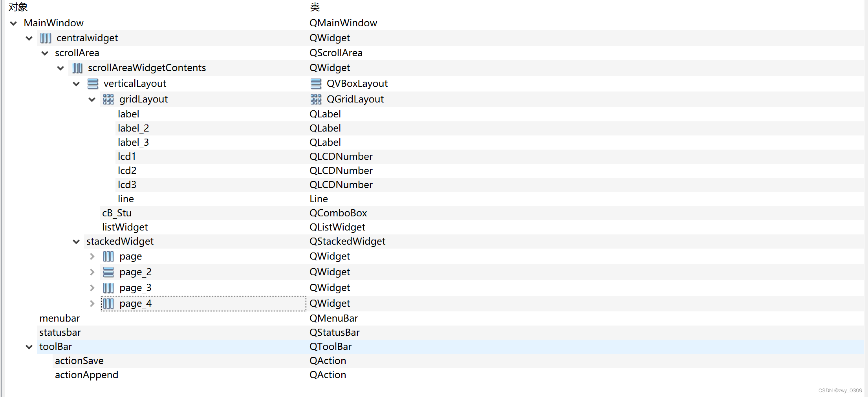This screenshot has width=868, height=397.
Task: Expand the page node
Action: [x=92, y=256]
